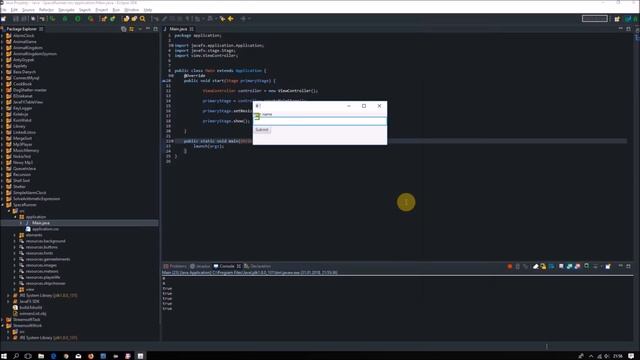Select the CookBook project
640x360 pixels.
pyautogui.click(x=22, y=84)
